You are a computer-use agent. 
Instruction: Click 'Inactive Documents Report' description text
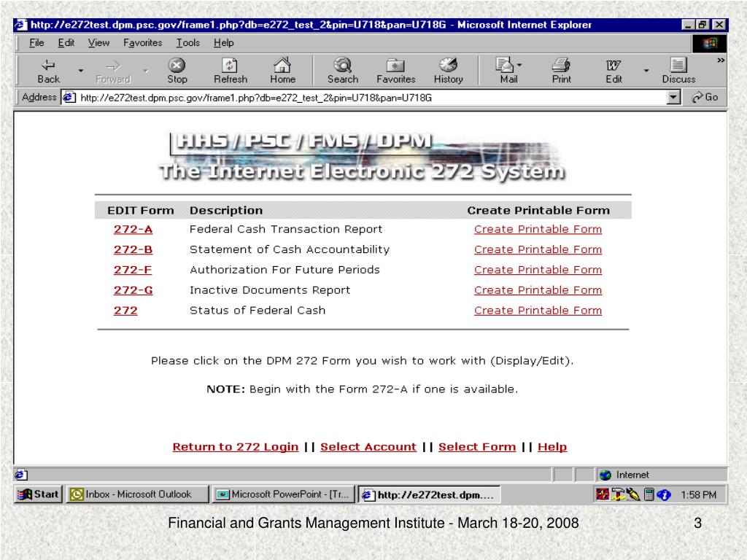(x=270, y=290)
